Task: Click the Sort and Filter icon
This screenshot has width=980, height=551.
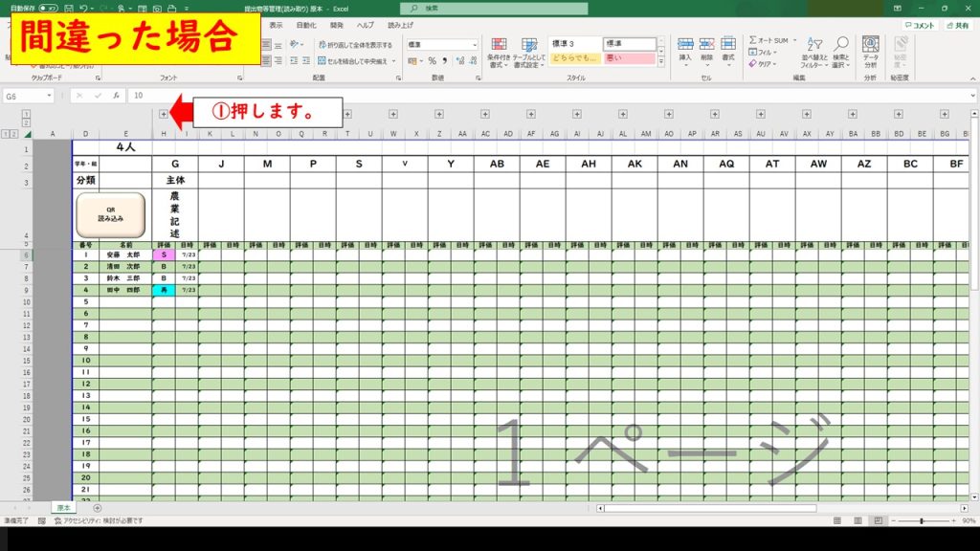Action: [814, 45]
